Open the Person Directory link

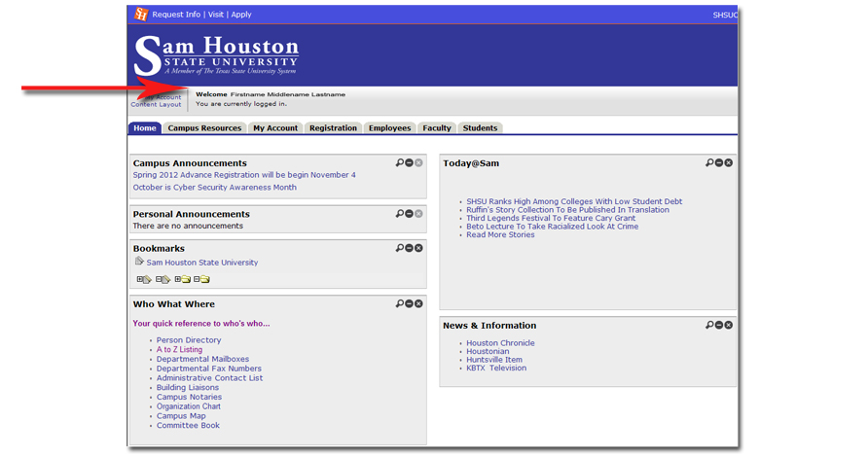189,340
